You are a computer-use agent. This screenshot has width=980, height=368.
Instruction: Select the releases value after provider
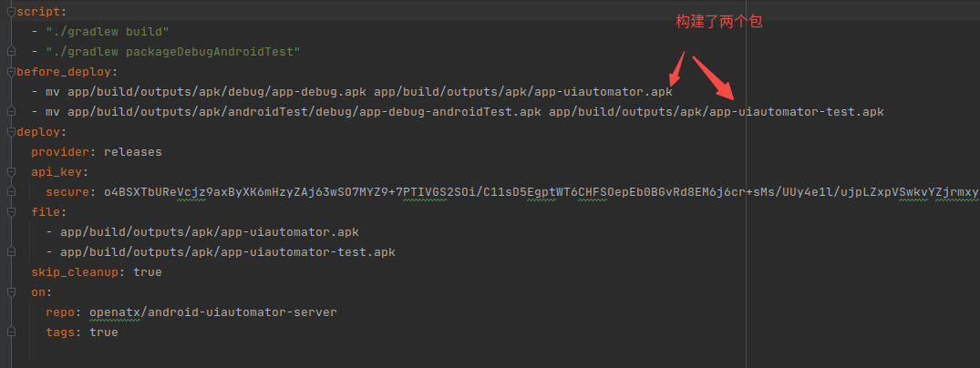pyautogui.click(x=133, y=152)
